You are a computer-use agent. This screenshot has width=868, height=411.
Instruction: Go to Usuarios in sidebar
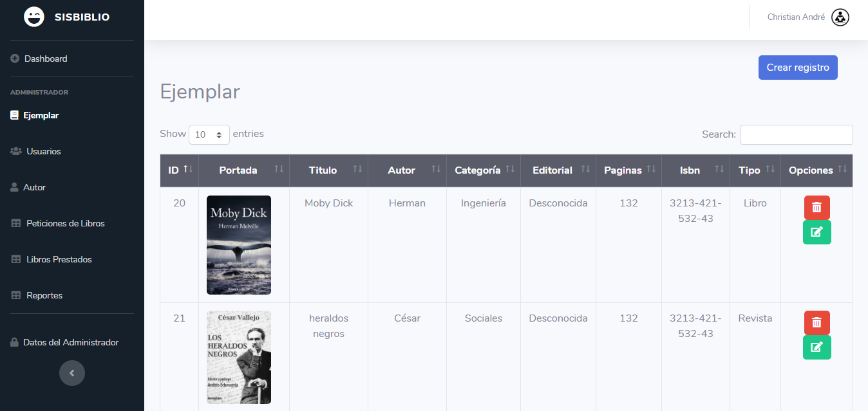[x=36, y=151]
